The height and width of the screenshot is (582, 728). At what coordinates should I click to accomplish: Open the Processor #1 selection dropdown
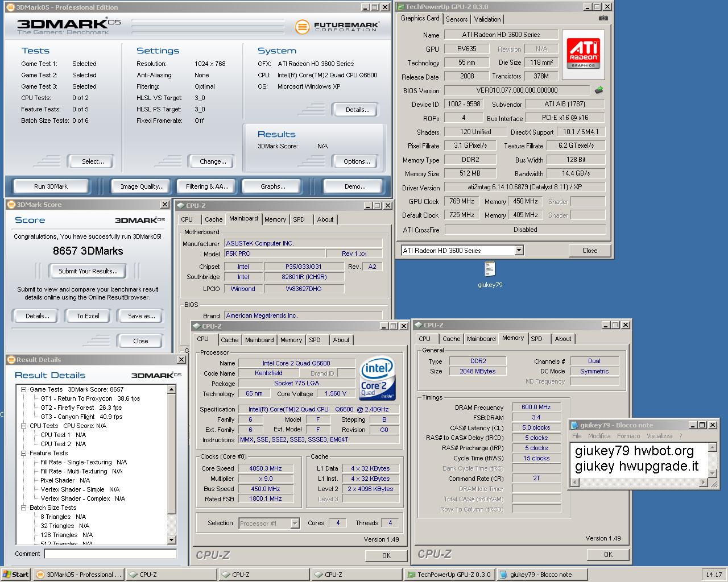[x=295, y=523]
